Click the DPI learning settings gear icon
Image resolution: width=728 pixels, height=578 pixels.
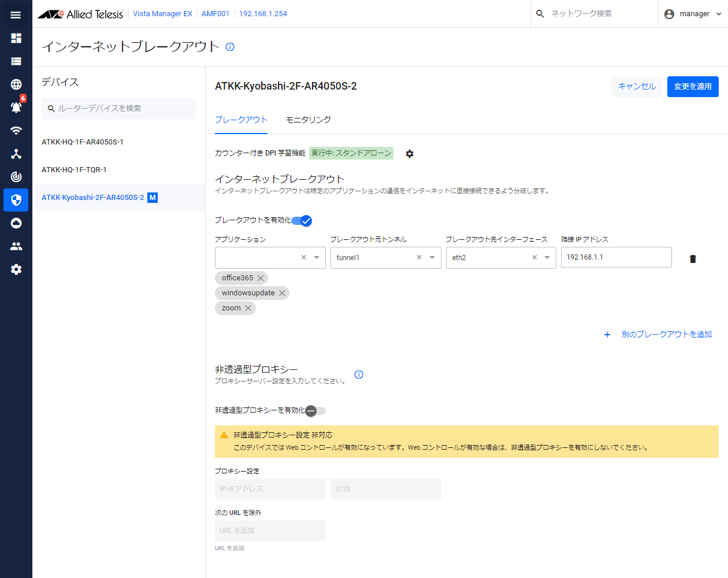410,154
